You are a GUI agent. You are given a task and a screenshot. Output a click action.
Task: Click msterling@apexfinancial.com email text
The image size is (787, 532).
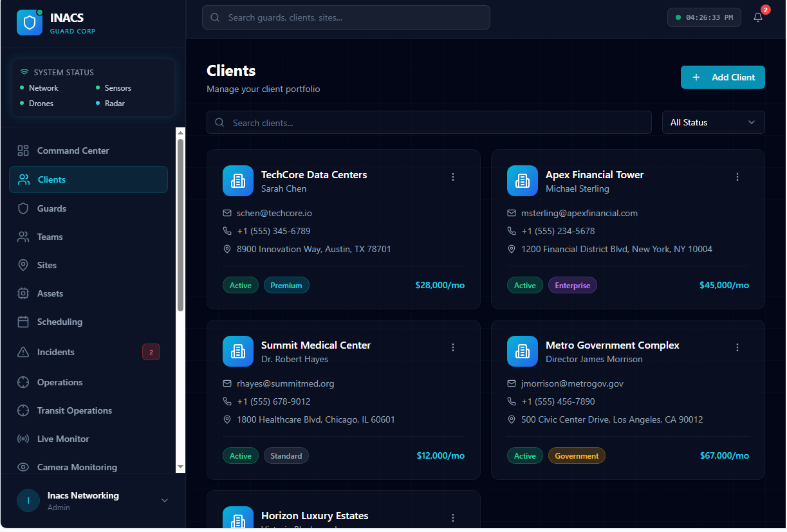pyautogui.click(x=579, y=213)
